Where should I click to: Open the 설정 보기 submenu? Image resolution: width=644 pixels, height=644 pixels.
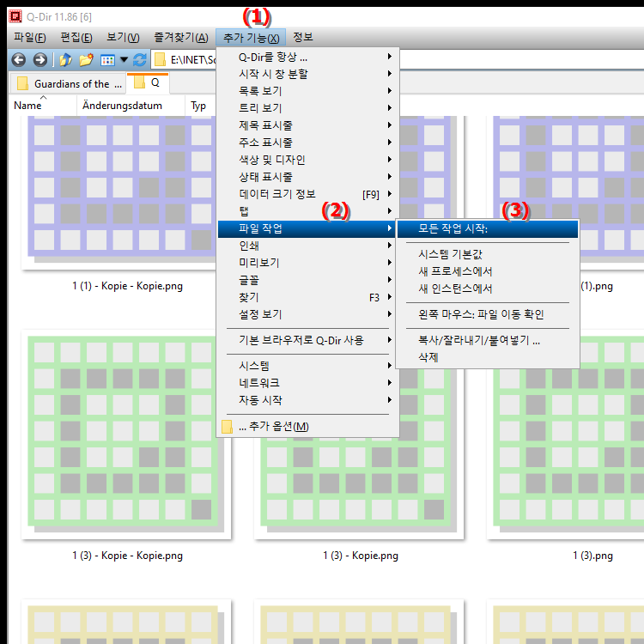coord(307,314)
